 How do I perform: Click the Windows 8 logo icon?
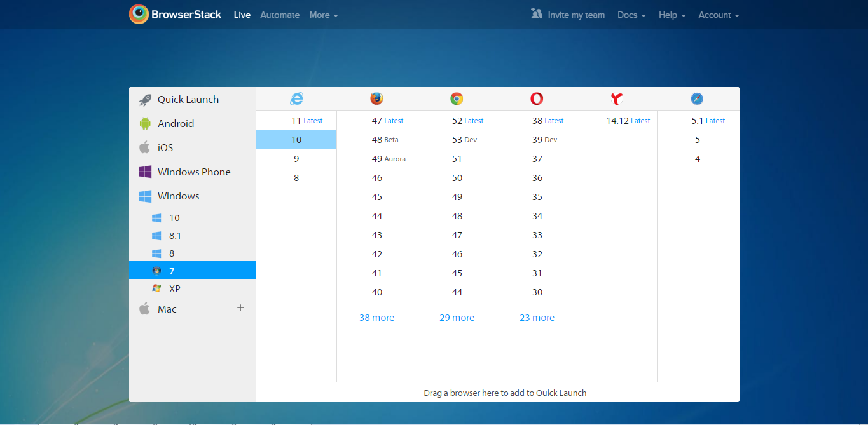pyautogui.click(x=156, y=253)
